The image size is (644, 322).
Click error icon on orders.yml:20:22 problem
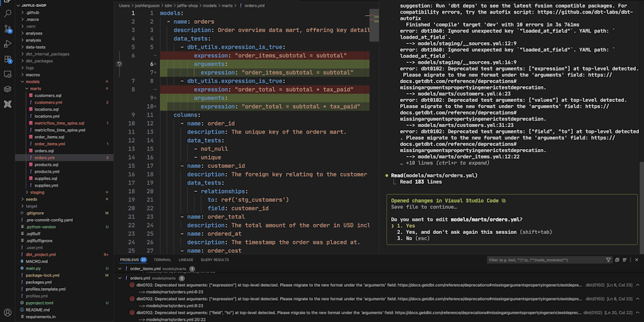click(x=132, y=313)
